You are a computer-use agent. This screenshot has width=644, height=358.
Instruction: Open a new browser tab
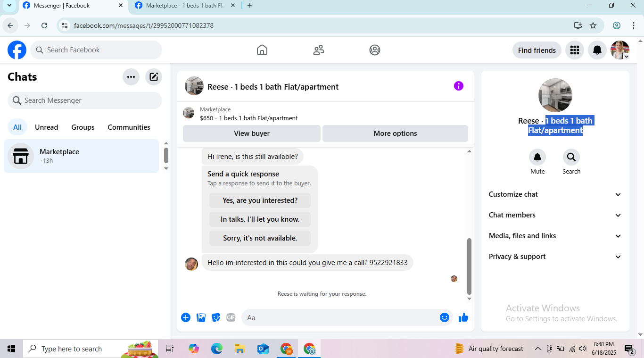pos(250,6)
